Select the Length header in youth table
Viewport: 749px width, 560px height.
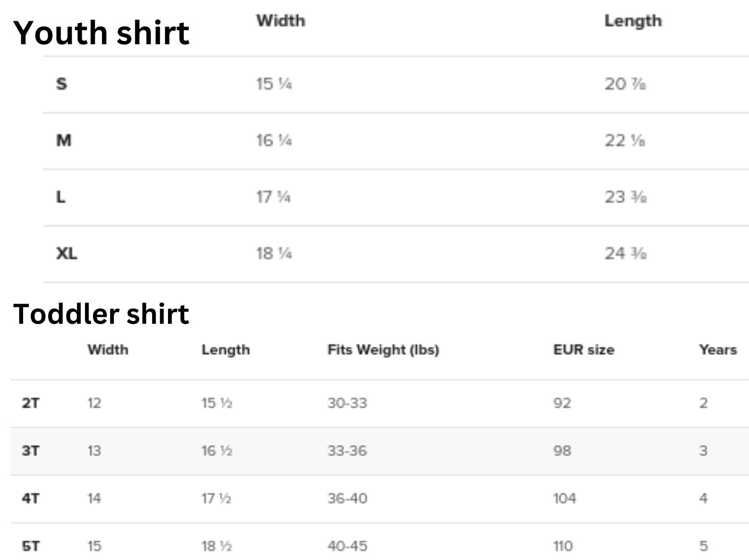633,21
